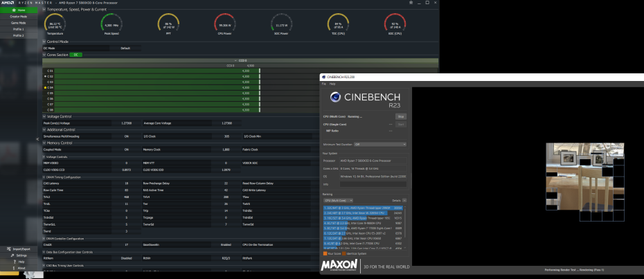The height and width of the screenshot is (279, 644).
Task: Open the CPU (Multi Core) ranking dropdown
Action: pyautogui.click(x=339, y=200)
